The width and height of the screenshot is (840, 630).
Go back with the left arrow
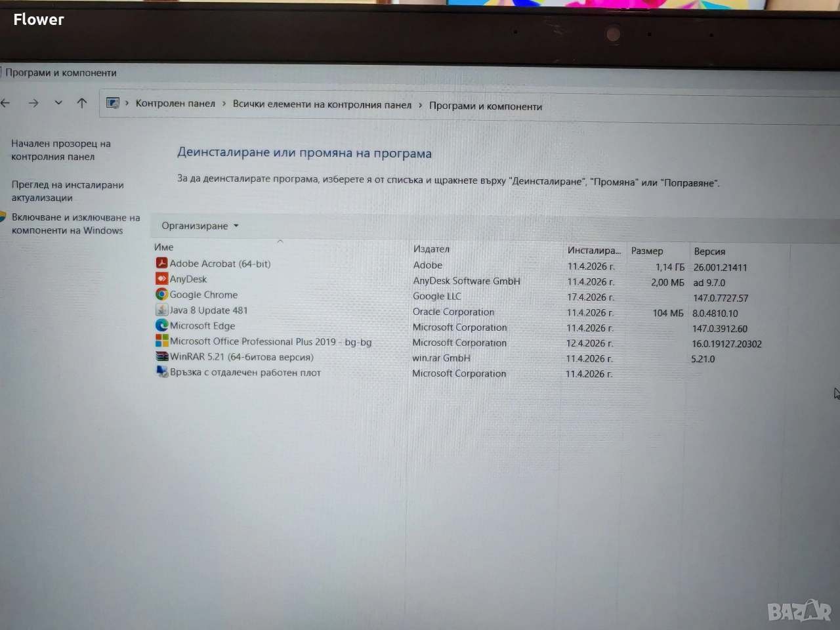click(6, 102)
